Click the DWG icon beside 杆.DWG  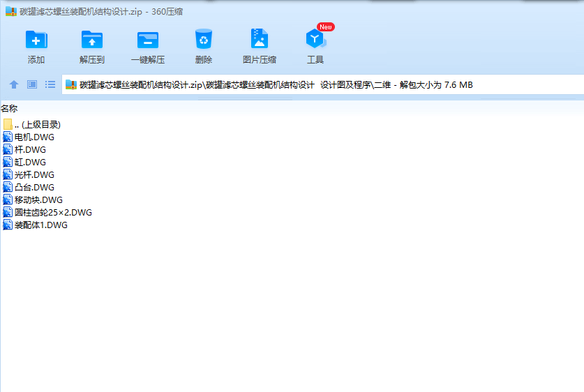[x=8, y=150]
